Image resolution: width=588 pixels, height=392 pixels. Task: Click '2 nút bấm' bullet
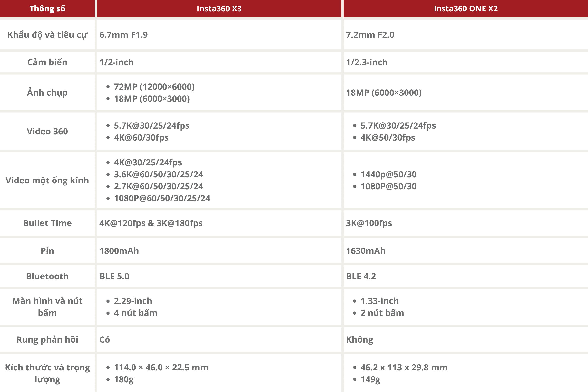[382, 313]
